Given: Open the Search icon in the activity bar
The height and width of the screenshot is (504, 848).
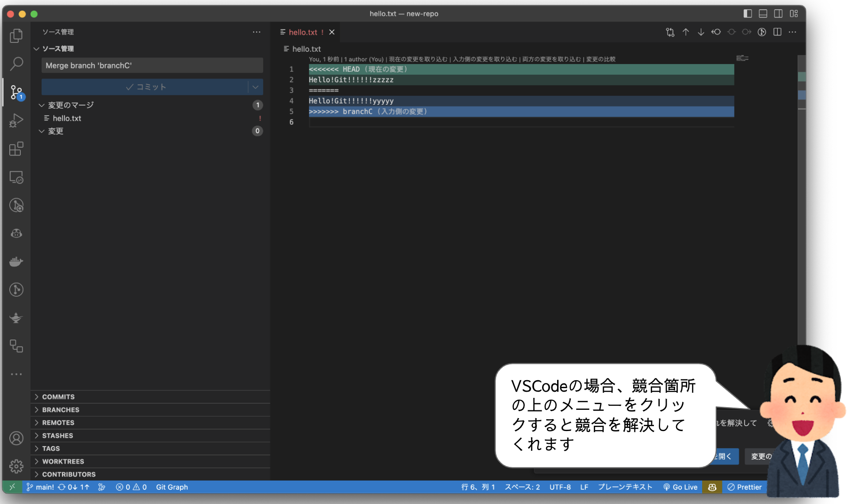Looking at the screenshot, I should click(x=16, y=64).
